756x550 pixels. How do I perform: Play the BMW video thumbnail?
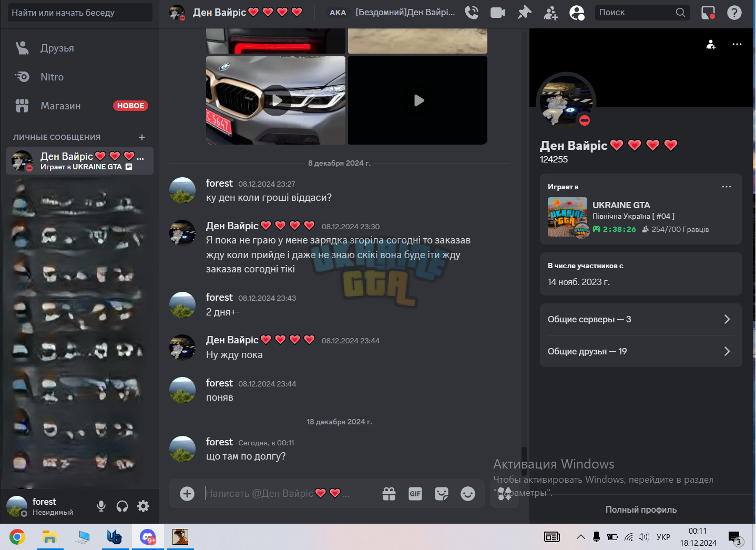tap(277, 100)
